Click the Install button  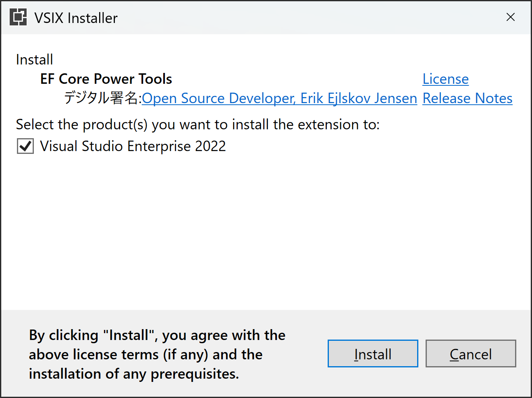point(373,354)
